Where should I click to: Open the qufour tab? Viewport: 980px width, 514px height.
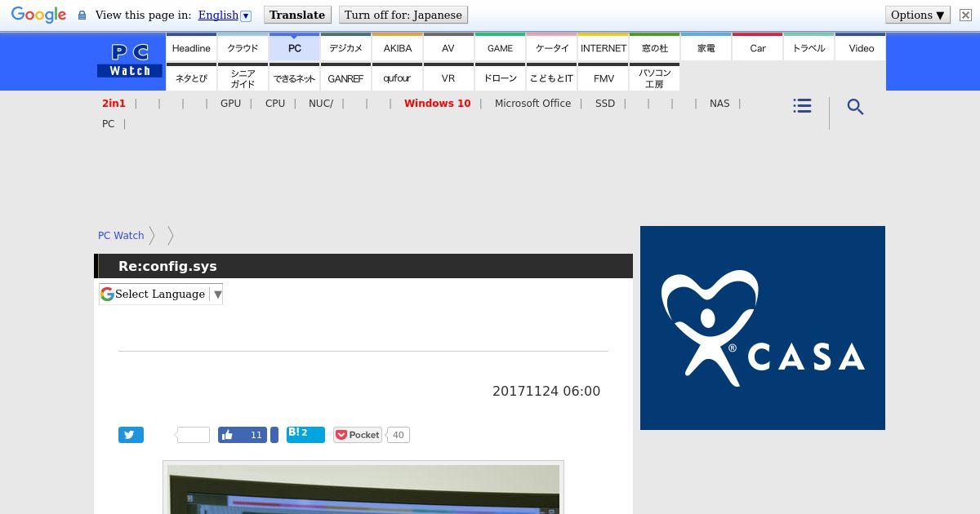(397, 78)
